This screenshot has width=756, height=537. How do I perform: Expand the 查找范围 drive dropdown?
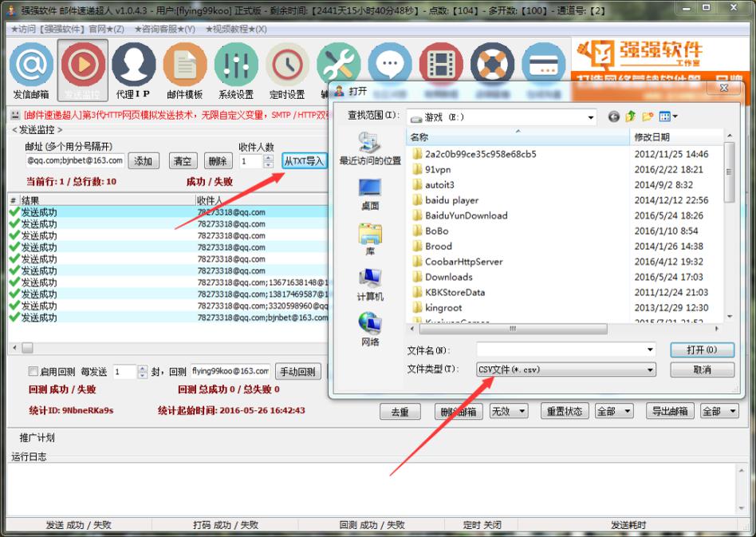591,117
